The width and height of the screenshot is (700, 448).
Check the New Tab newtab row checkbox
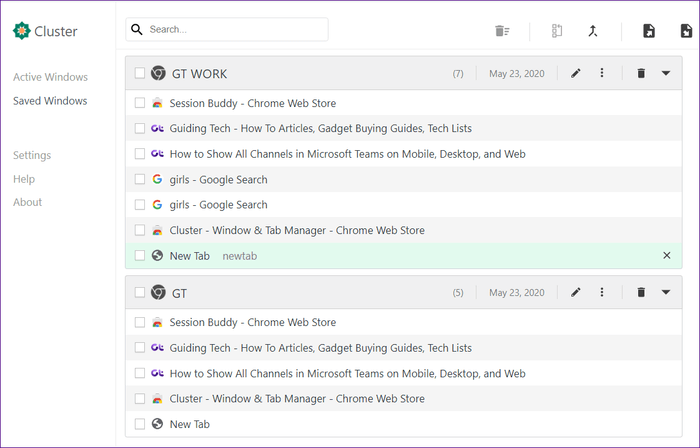140,255
